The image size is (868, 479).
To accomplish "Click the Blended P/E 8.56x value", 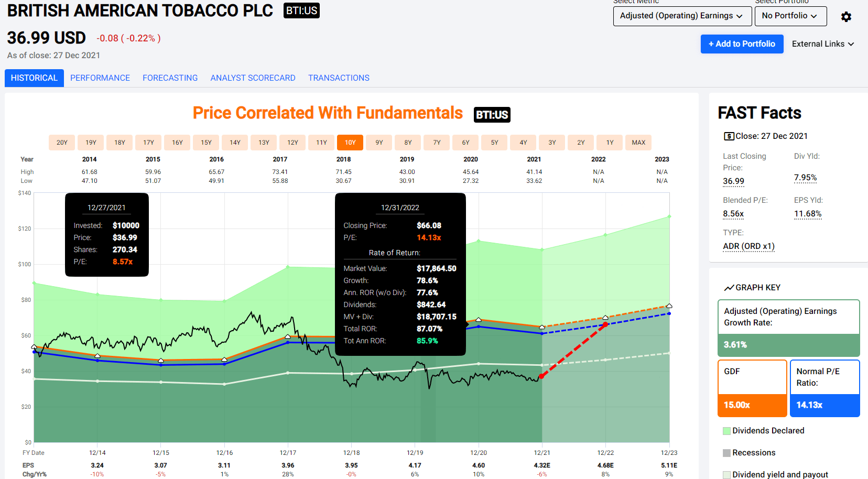I will (x=733, y=214).
